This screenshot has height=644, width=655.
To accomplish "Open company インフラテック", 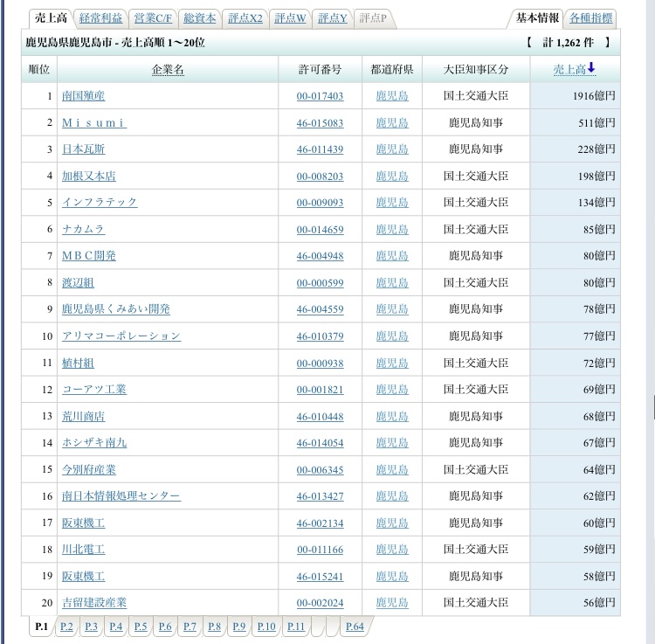I will pyautogui.click(x=100, y=202).
